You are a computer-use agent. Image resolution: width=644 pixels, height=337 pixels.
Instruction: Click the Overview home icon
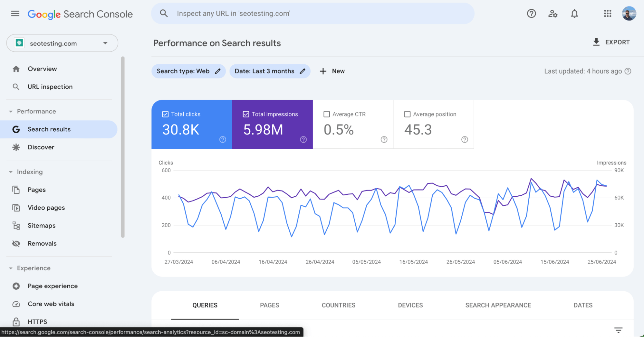tap(16, 69)
